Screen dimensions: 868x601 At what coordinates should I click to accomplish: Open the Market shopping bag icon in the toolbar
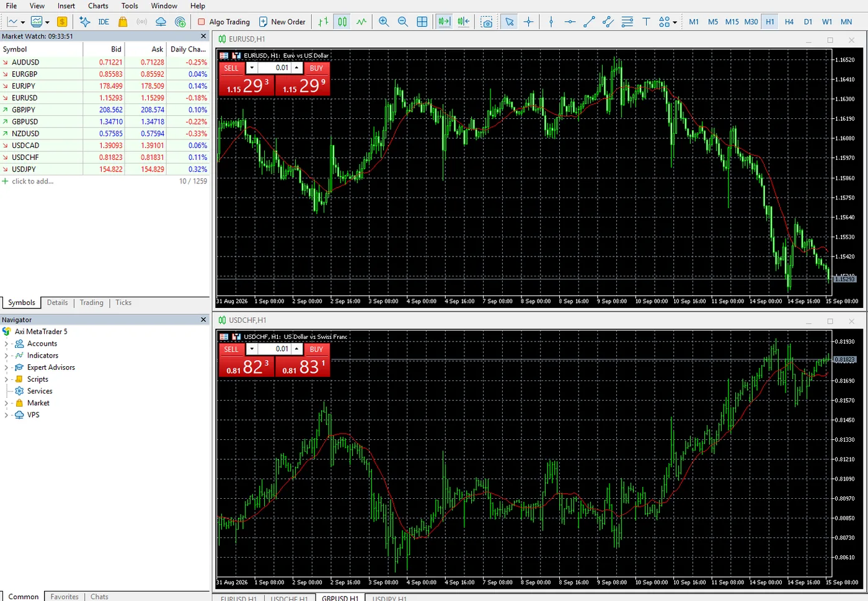click(123, 22)
